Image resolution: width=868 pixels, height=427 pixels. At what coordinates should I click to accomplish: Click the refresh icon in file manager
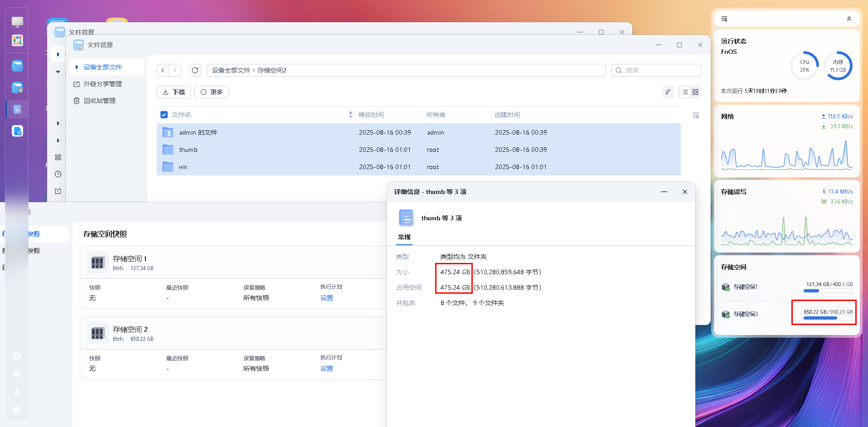coord(195,70)
